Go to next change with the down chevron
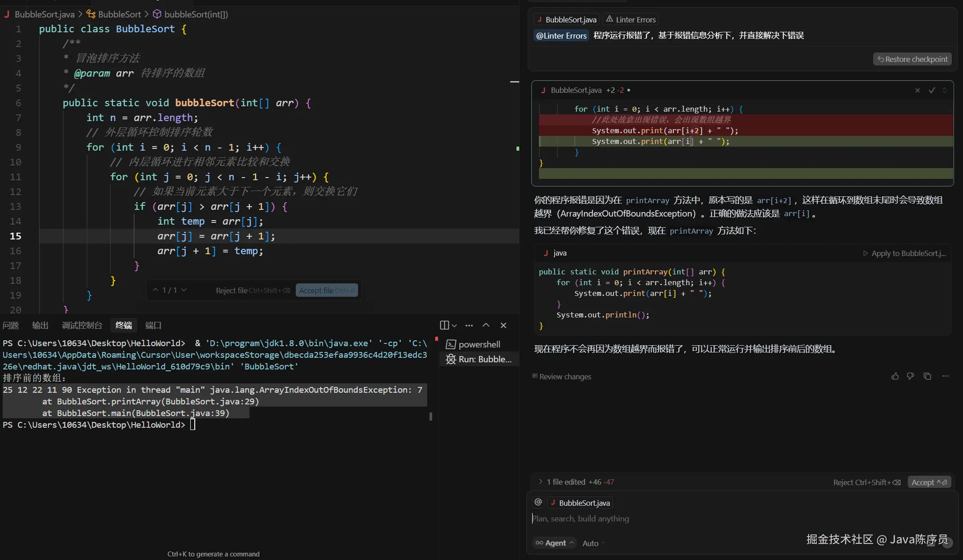This screenshot has height=560, width=963. pyautogui.click(x=184, y=290)
